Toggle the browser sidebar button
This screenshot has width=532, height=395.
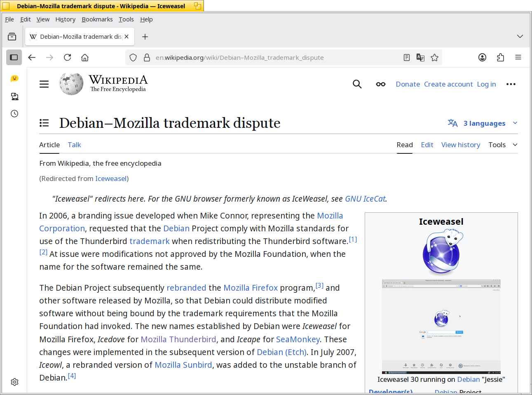point(14,57)
